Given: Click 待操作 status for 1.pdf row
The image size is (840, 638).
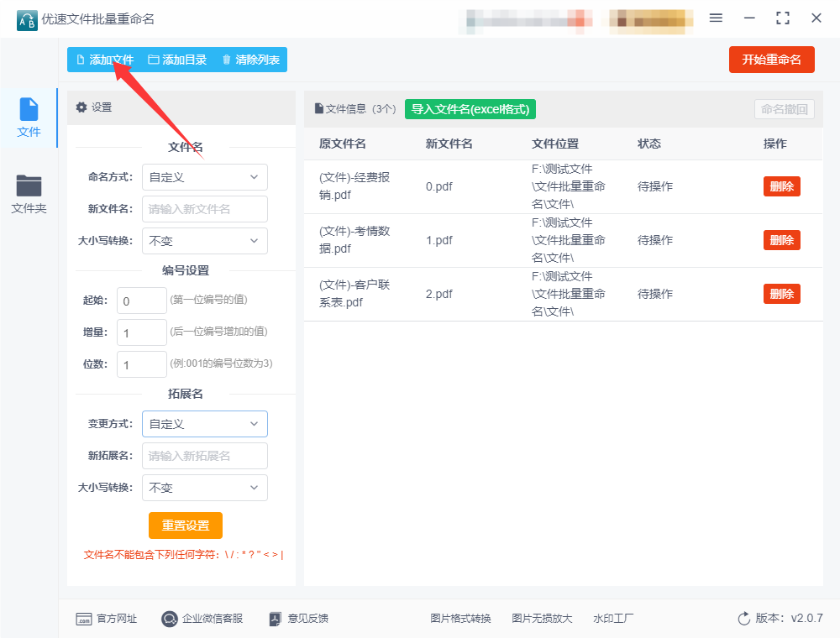Looking at the screenshot, I should click(654, 240).
